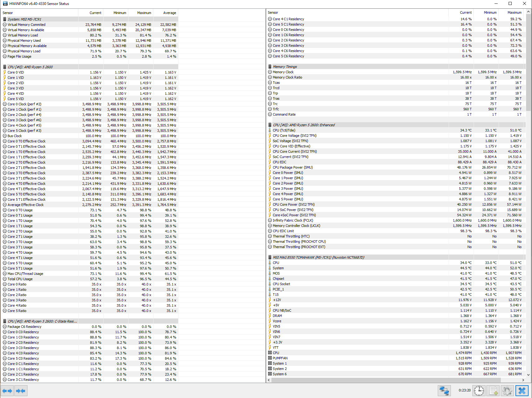This screenshot has width=532, height=398.
Task: Click the fan icon for System 1 row
Action: (270, 363)
